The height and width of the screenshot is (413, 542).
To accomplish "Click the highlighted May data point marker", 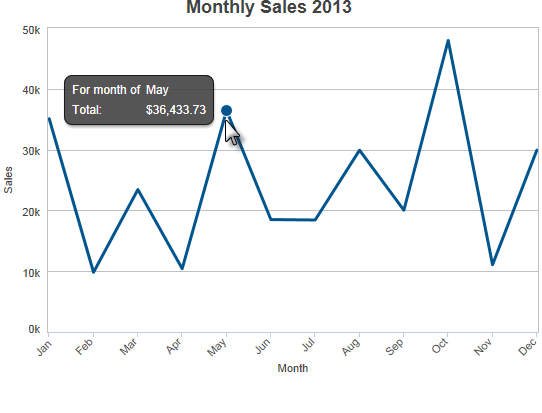I will click(226, 111).
